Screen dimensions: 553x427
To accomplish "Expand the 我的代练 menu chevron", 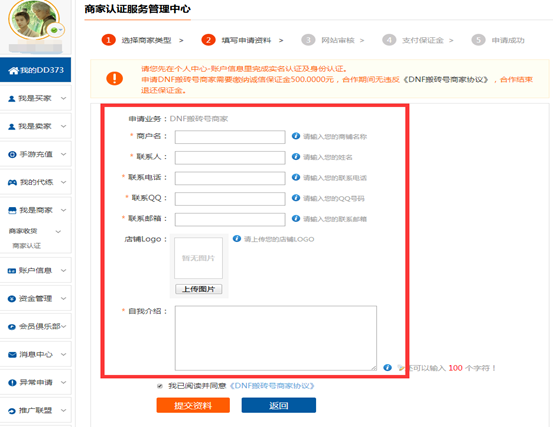I will 63,182.
